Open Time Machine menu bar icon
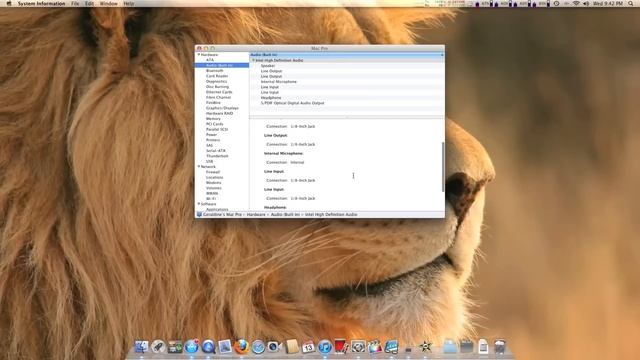 pyautogui.click(x=556, y=3)
